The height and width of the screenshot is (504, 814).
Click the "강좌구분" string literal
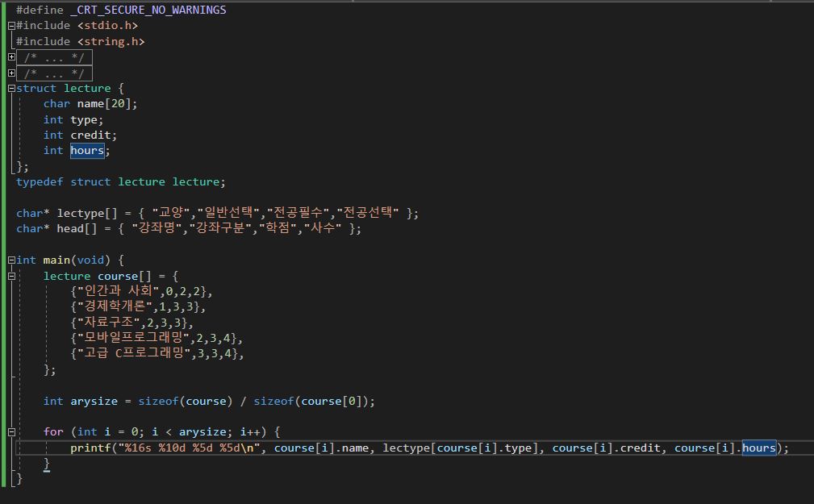click(x=220, y=228)
